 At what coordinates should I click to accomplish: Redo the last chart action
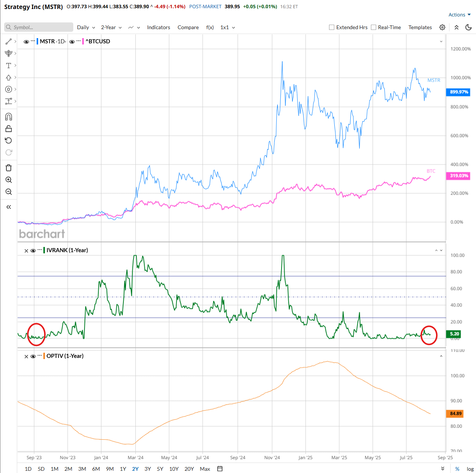pyautogui.click(x=9, y=152)
